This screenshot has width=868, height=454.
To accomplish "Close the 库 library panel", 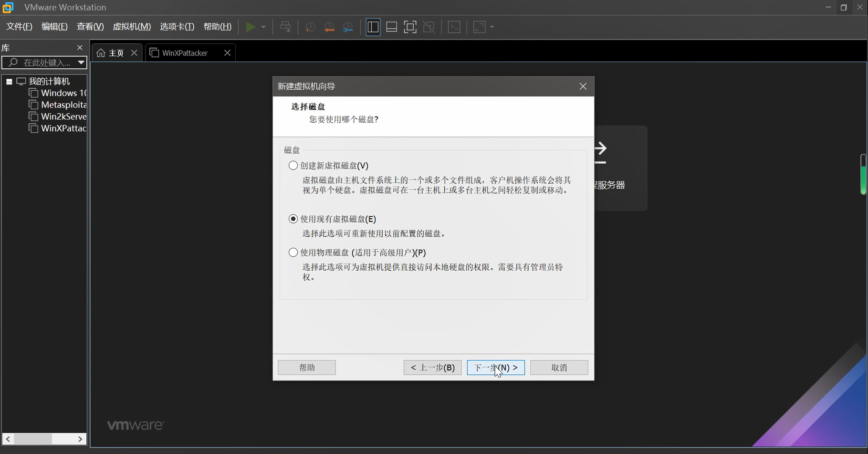I will (x=80, y=48).
